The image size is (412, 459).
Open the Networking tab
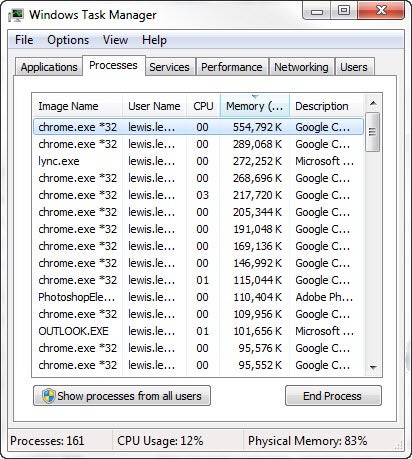click(301, 67)
